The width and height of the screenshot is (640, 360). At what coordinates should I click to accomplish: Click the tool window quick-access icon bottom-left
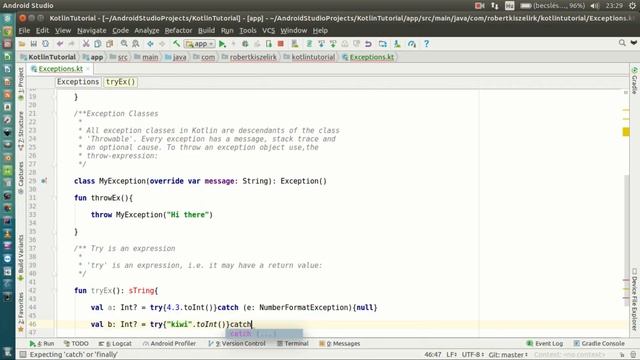click(x=23, y=354)
